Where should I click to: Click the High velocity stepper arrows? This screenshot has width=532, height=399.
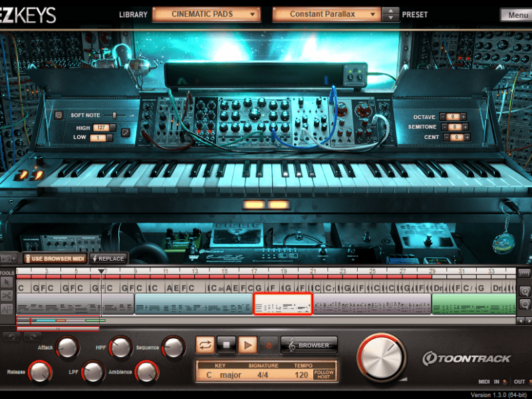point(112,128)
